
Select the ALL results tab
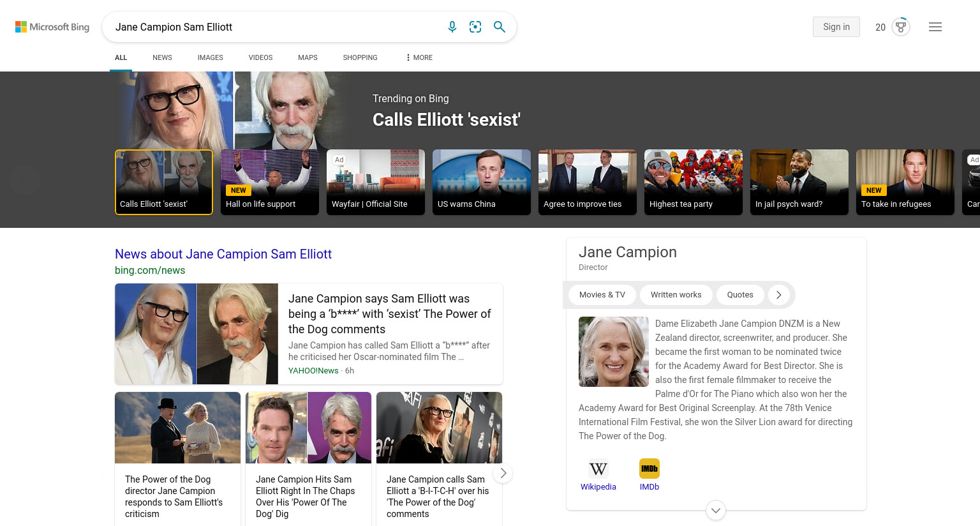[121, 57]
